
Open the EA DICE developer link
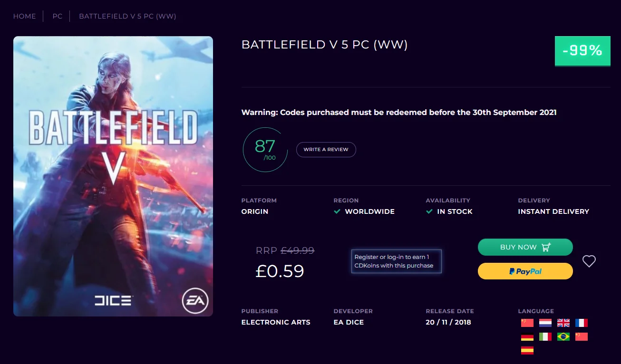(349, 322)
